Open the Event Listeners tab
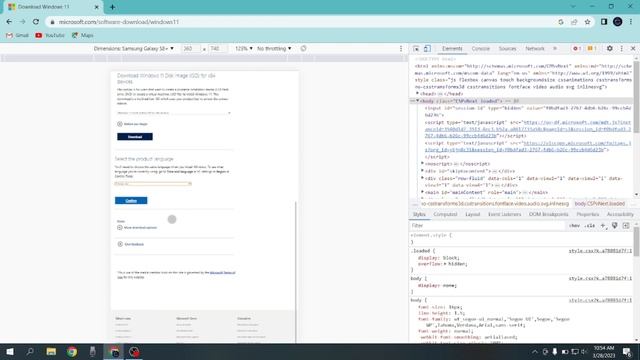Image resolution: width=640 pixels, height=360 pixels. 504,214
